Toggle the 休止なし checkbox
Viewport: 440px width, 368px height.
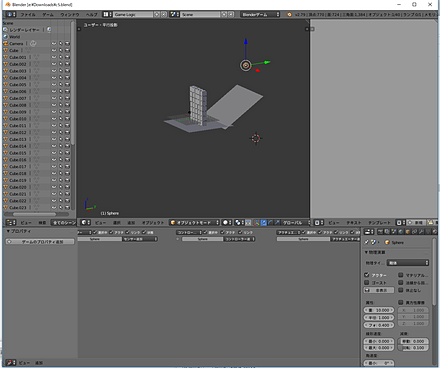tap(401, 290)
